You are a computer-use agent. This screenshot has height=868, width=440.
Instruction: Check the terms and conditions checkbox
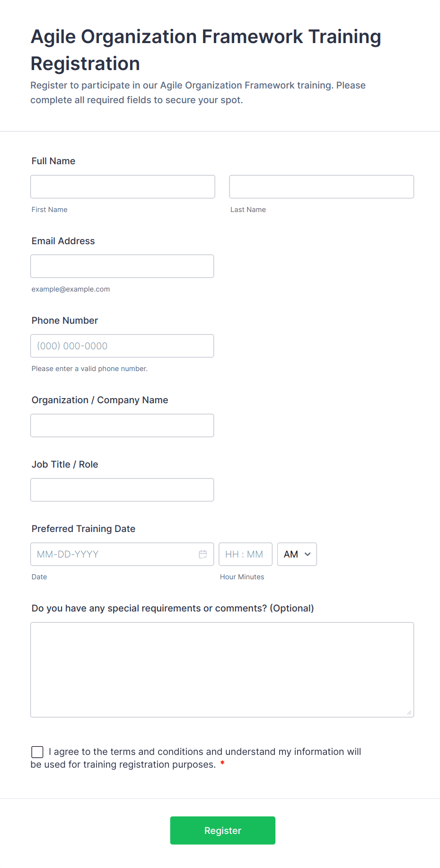[37, 752]
